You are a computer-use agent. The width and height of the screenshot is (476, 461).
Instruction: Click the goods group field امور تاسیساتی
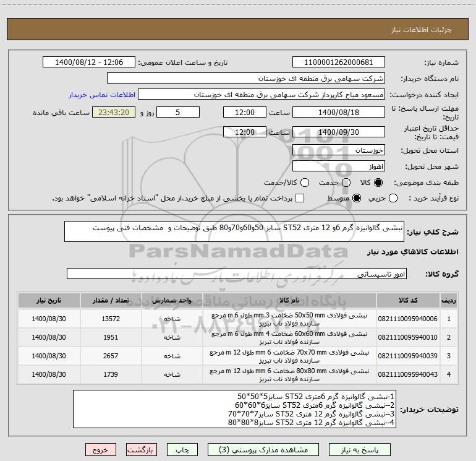click(x=237, y=274)
